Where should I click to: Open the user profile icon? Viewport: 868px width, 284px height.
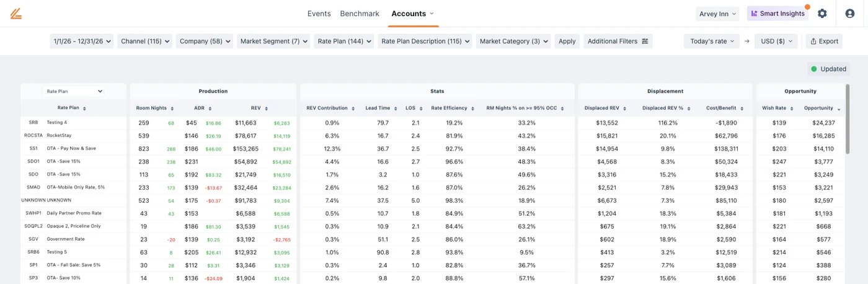pos(849,14)
